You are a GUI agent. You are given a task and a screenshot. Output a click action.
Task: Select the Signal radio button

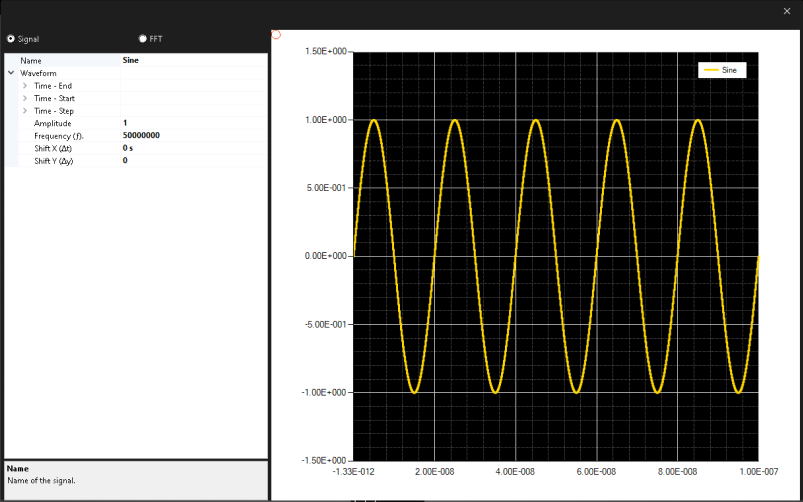pos(10,39)
